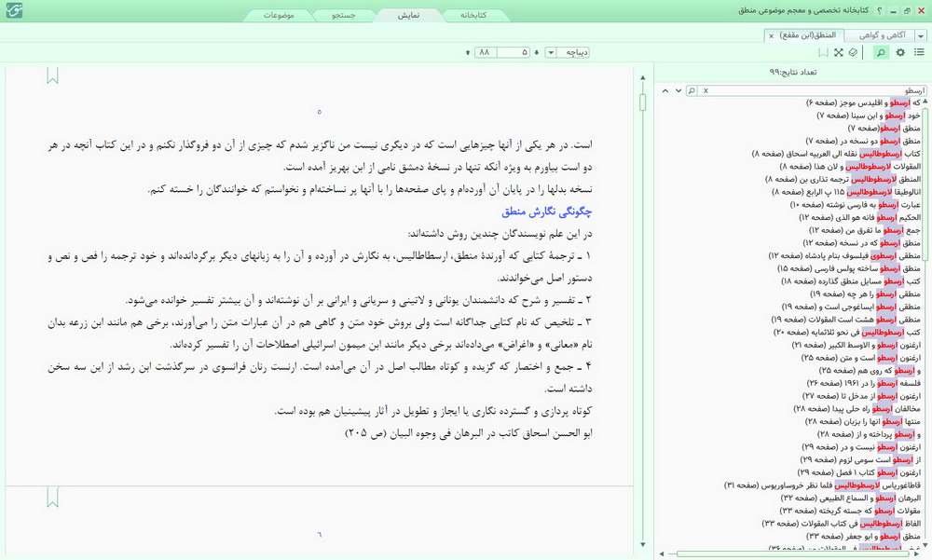Open the gear settings icon
The width and height of the screenshot is (932, 560).
pyautogui.click(x=900, y=52)
